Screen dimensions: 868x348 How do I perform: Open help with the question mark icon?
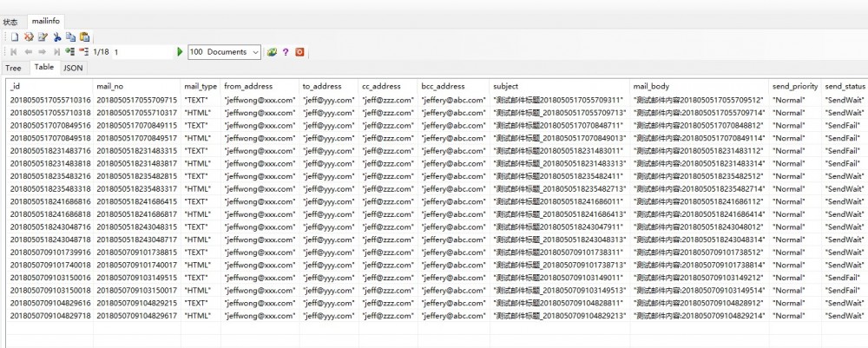pyautogui.click(x=286, y=52)
